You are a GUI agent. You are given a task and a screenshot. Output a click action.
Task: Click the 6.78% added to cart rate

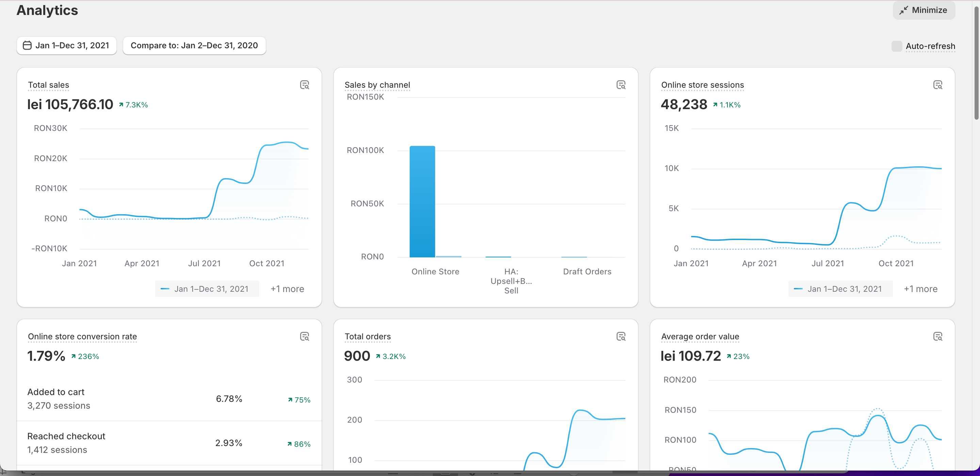[x=229, y=399]
